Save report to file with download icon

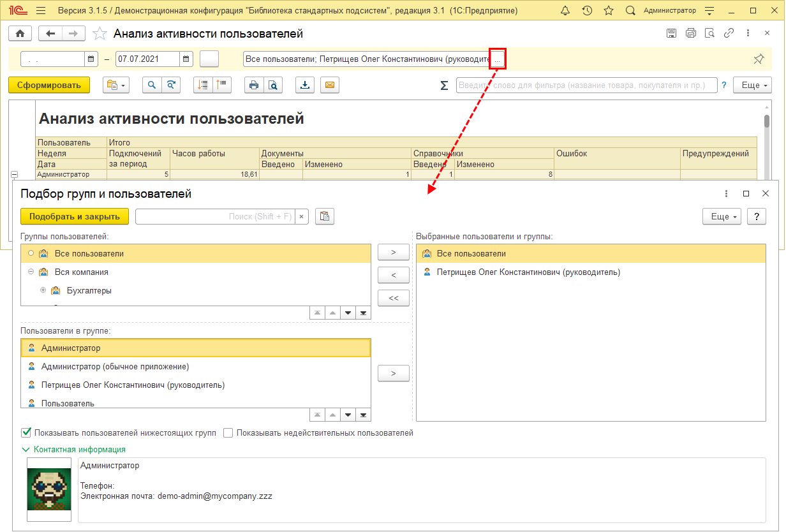305,85
